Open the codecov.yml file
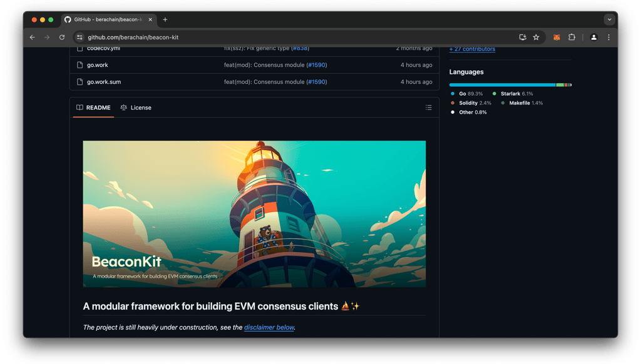Screen dimensions: 641x364 (x=103, y=48)
